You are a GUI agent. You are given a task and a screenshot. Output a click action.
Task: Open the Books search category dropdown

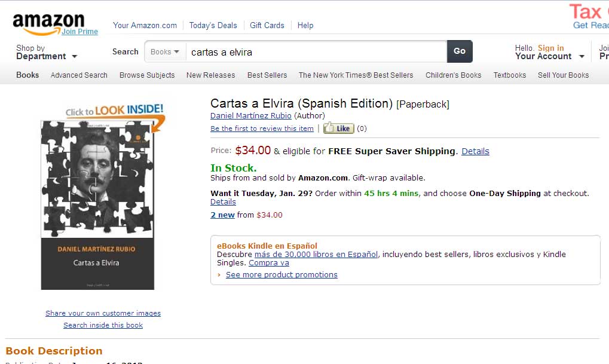point(165,52)
